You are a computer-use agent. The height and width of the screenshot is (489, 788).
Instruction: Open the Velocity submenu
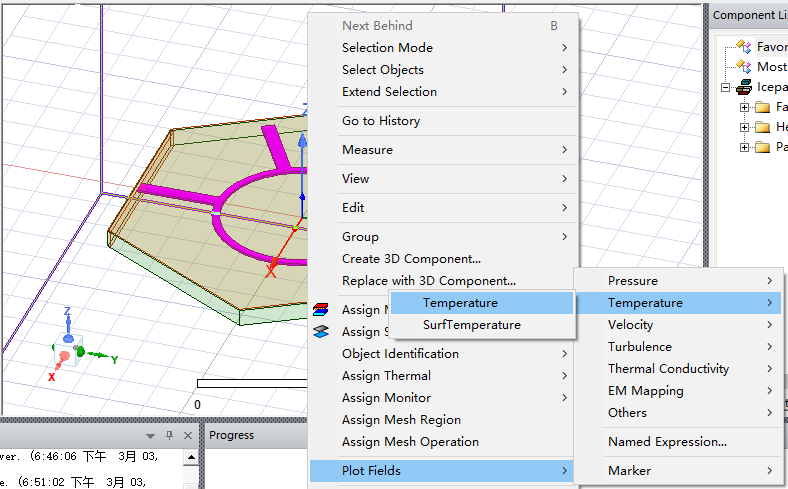pyautogui.click(x=630, y=325)
